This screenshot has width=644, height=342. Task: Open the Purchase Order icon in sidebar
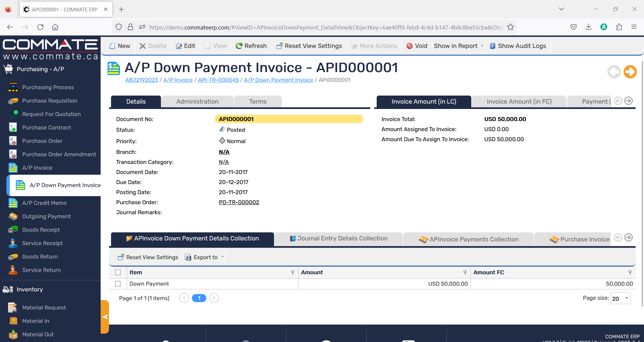(x=13, y=141)
